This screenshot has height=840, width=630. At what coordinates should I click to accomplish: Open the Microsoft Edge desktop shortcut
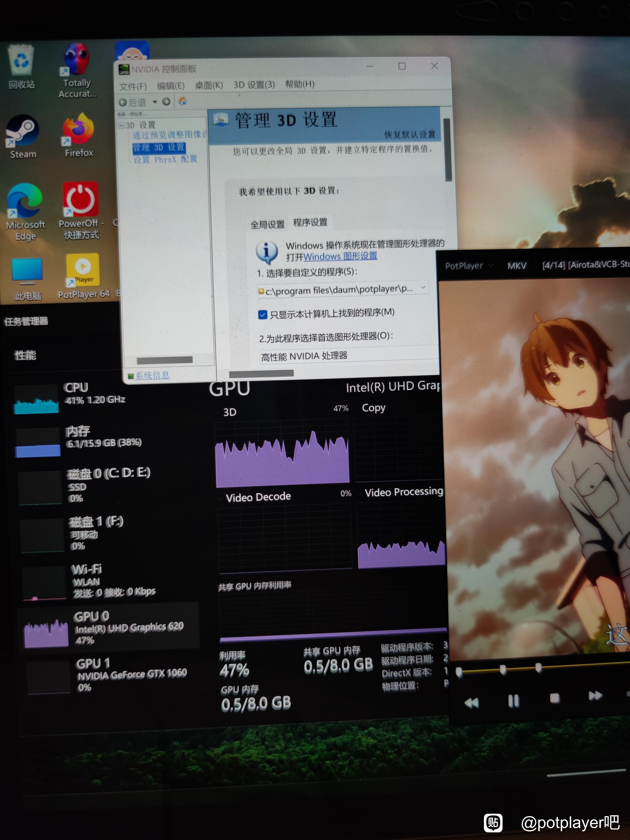tap(25, 211)
